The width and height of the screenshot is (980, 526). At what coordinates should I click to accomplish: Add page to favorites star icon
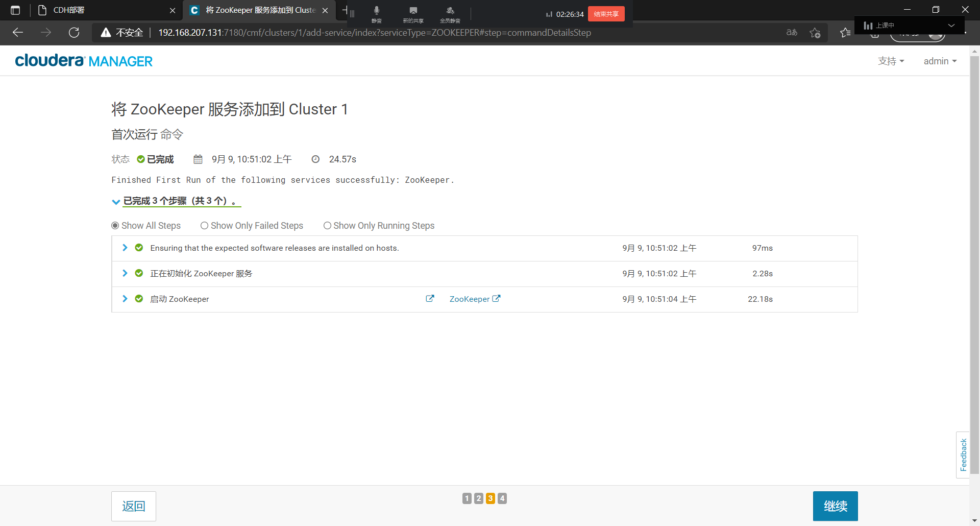[x=815, y=33]
